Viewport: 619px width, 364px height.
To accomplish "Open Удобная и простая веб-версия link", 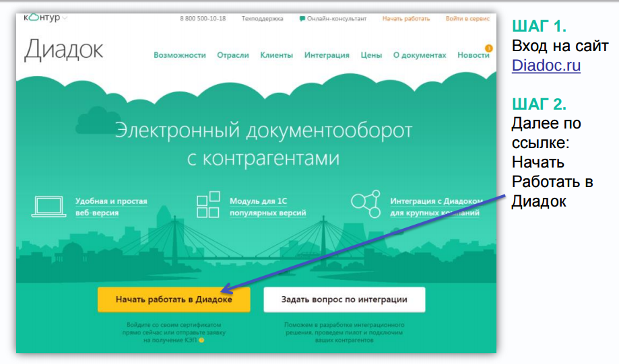I will coord(111,207).
